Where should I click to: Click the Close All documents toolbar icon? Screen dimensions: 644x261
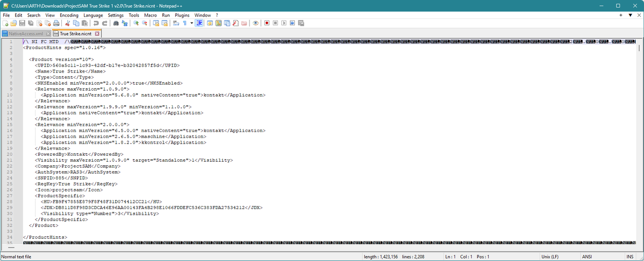(x=47, y=23)
